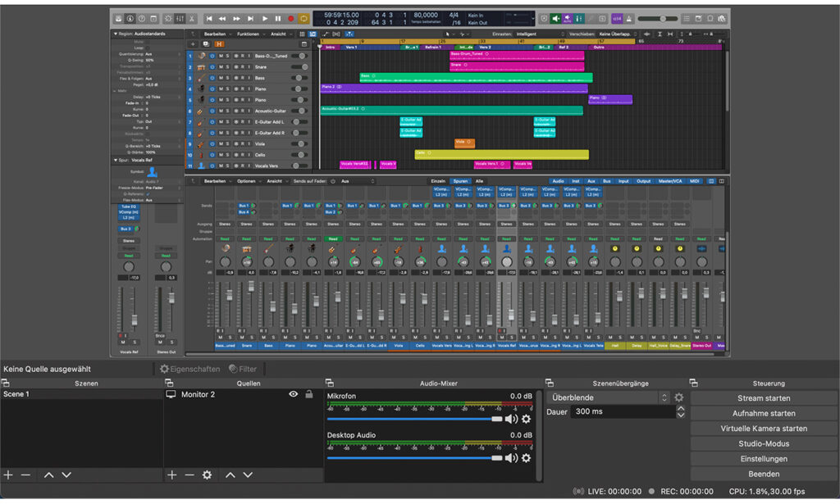Add a new track with plus button
This screenshot has height=504, width=840.
[193, 44]
